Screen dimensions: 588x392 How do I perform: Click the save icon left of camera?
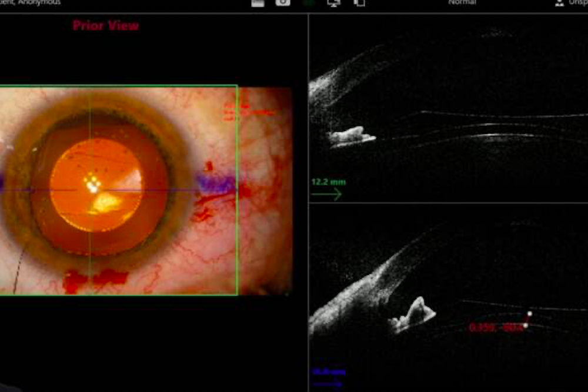click(x=258, y=3)
